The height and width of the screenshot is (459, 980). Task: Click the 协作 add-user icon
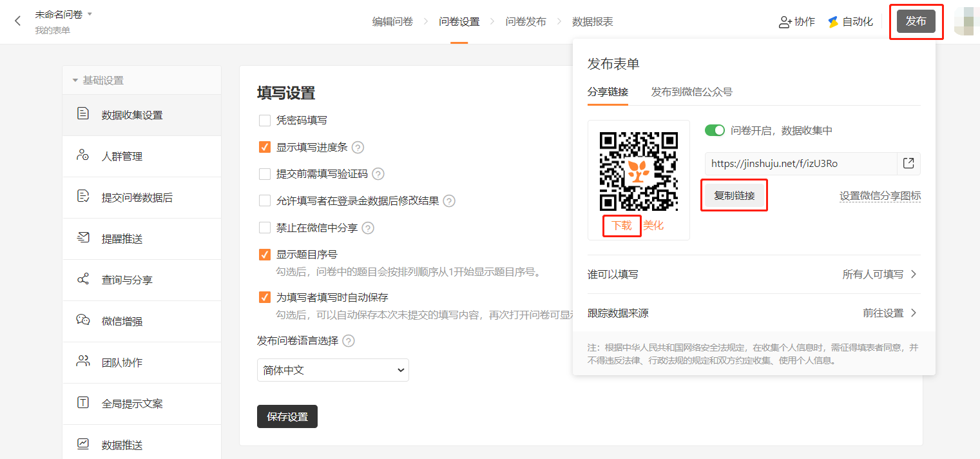(785, 22)
